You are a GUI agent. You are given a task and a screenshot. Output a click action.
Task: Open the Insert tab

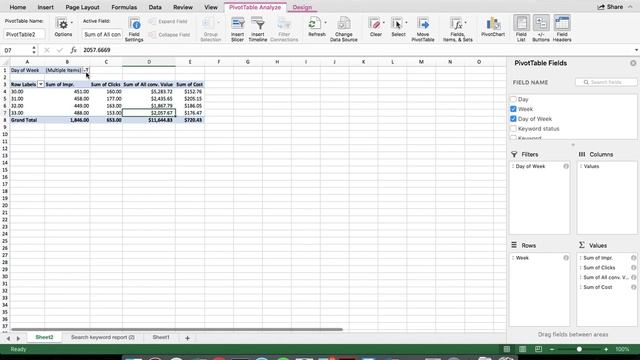[x=45, y=7]
